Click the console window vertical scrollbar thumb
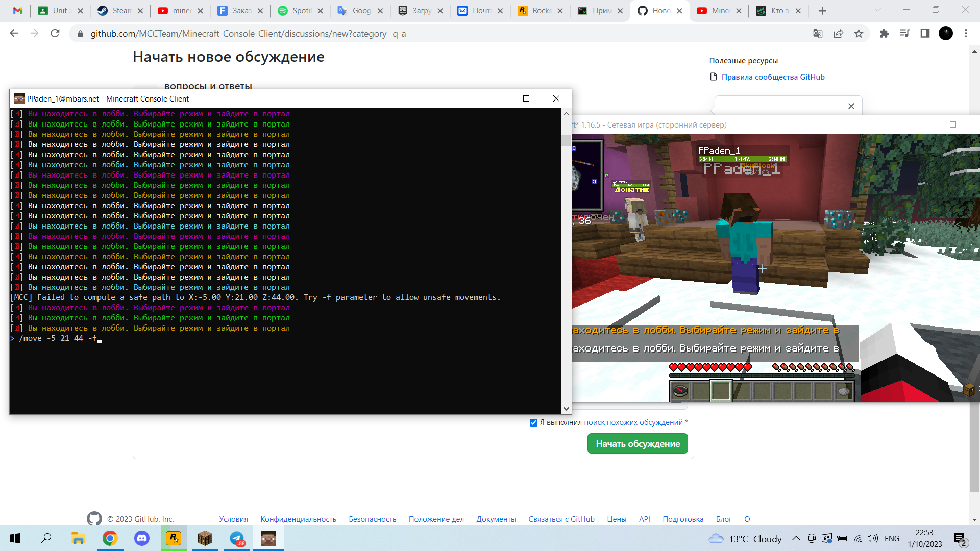 (566, 140)
